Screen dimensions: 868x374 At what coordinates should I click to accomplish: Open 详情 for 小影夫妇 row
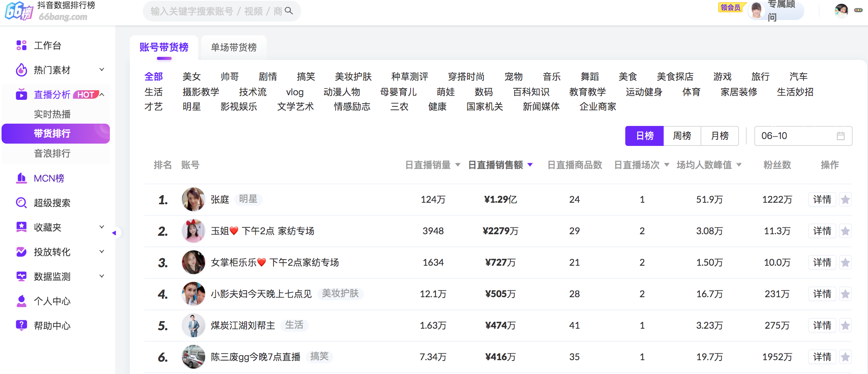click(x=822, y=294)
